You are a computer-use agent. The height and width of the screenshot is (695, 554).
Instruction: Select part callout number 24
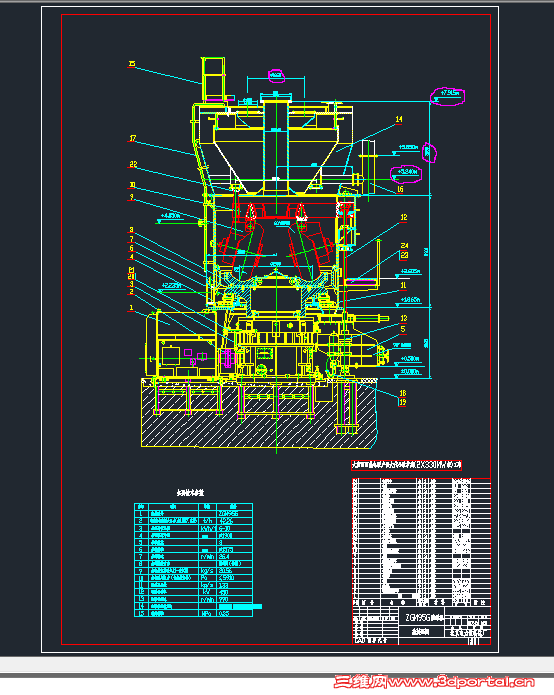pos(404,246)
